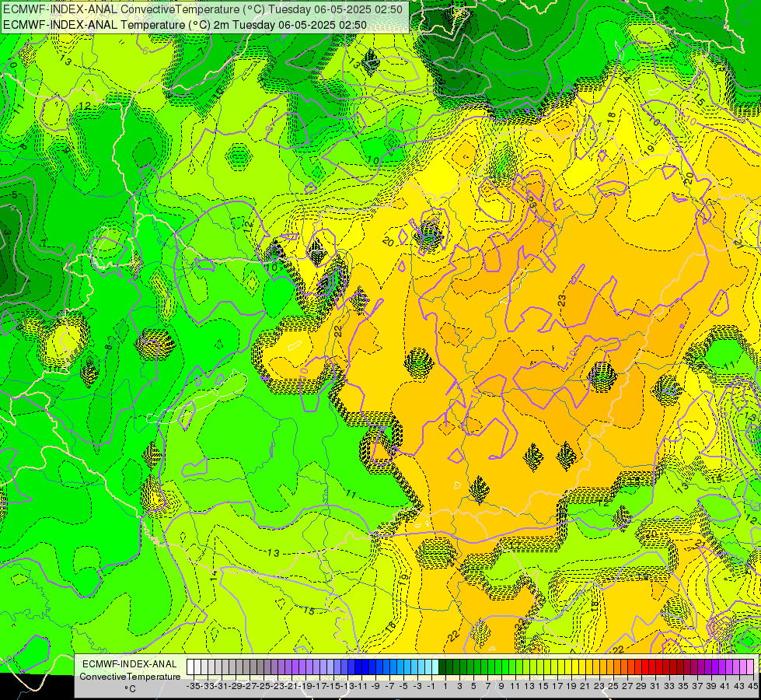Screen dimensions: 761x700
Task: Select the orange legend swatch above 25
Action: click(x=610, y=667)
